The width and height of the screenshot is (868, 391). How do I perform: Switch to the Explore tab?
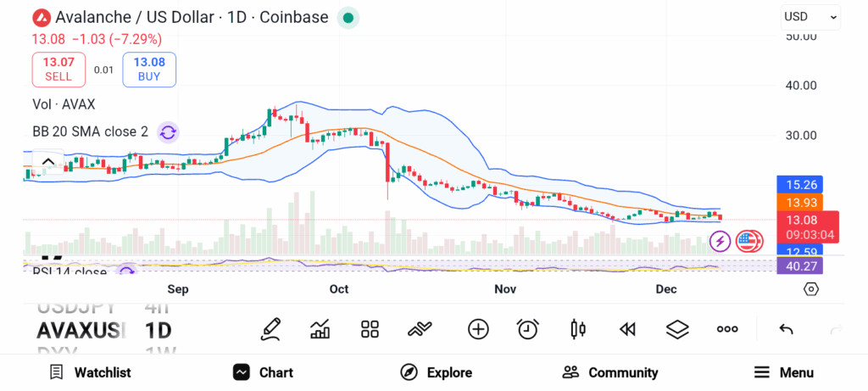coord(436,372)
